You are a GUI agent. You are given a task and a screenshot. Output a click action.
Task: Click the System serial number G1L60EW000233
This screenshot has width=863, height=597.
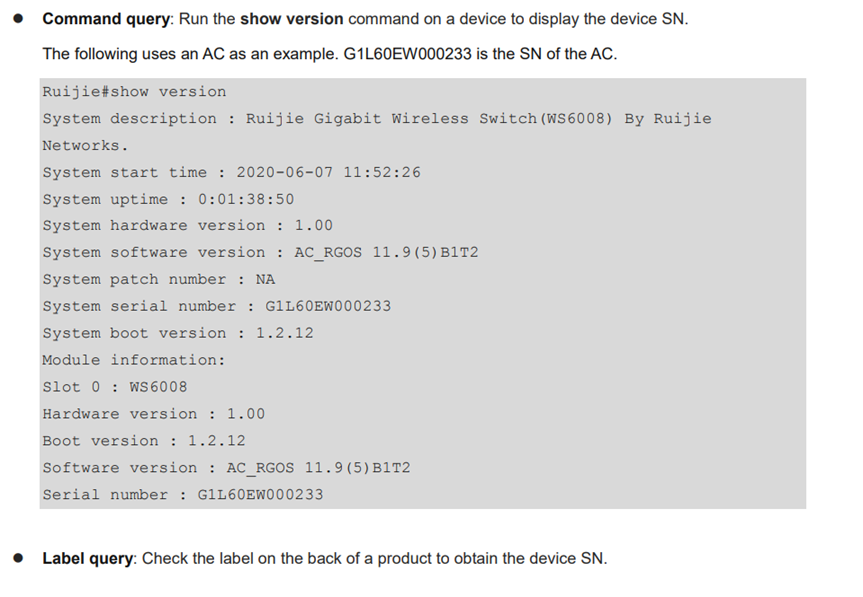point(328,306)
